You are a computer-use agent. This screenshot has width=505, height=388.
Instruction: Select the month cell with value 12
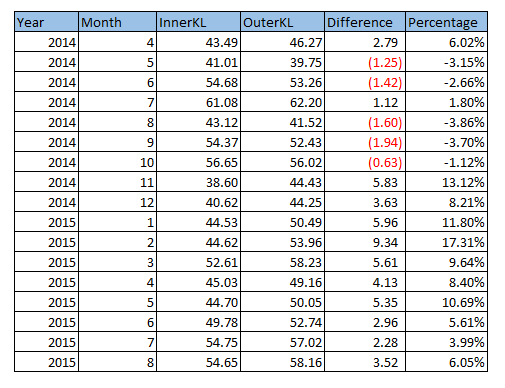[117, 202]
